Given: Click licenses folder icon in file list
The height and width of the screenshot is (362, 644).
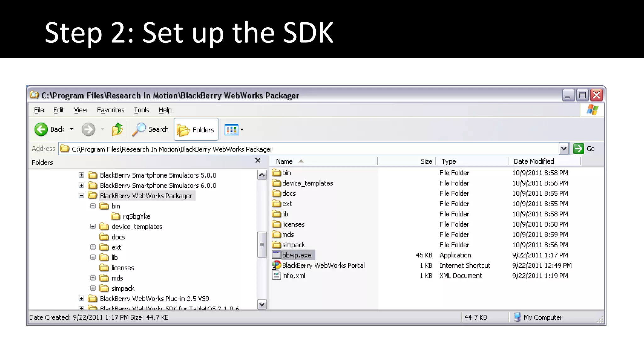Looking at the screenshot, I should tap(276, 224).
